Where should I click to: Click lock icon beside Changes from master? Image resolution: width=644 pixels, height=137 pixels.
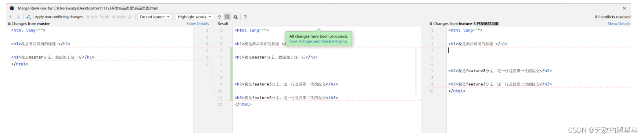(9, 24)
